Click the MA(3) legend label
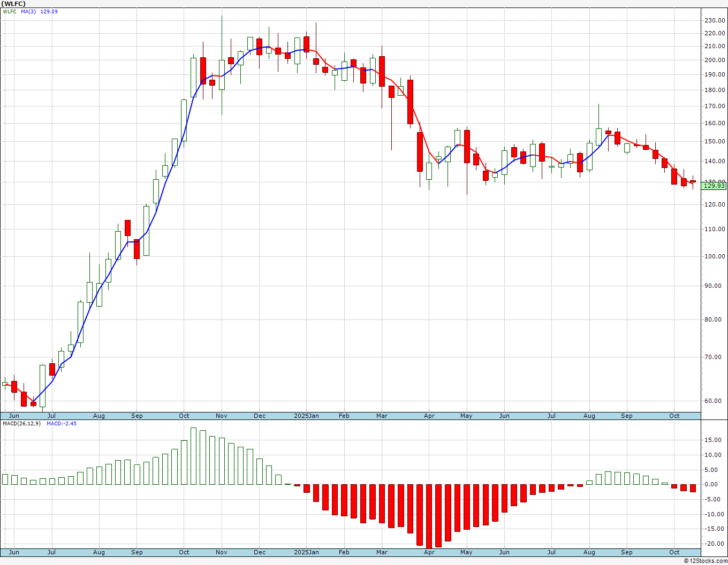728x565 pixels. (29, 11)
